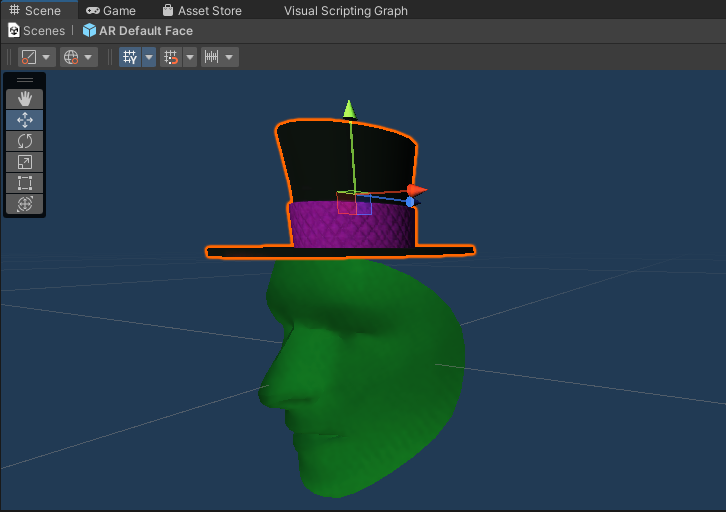Open the Asset Store tab
The width and height of the screenshot is (726, 512).
[x=202, y=11]
